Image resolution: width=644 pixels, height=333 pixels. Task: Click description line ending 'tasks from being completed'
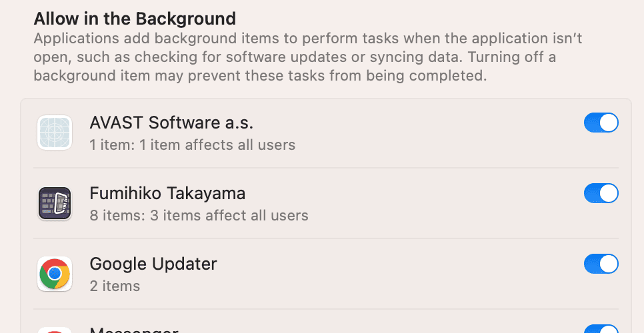click(x=260, y=75)
